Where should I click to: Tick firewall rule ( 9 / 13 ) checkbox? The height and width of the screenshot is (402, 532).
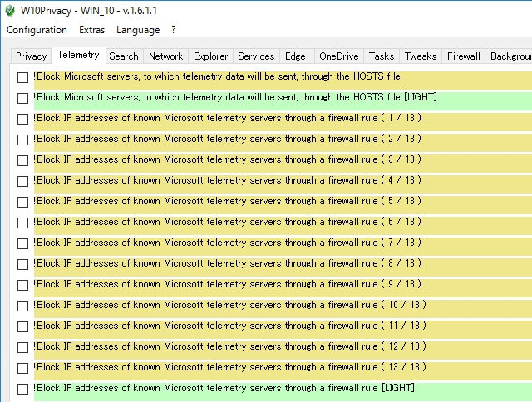click(x=22, y=285)
